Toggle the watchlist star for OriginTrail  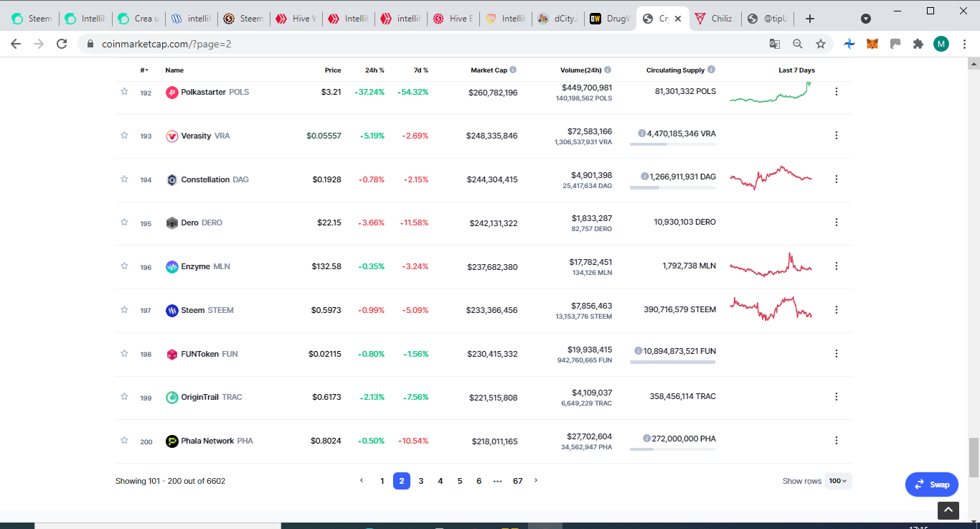[x=124, y=396]
